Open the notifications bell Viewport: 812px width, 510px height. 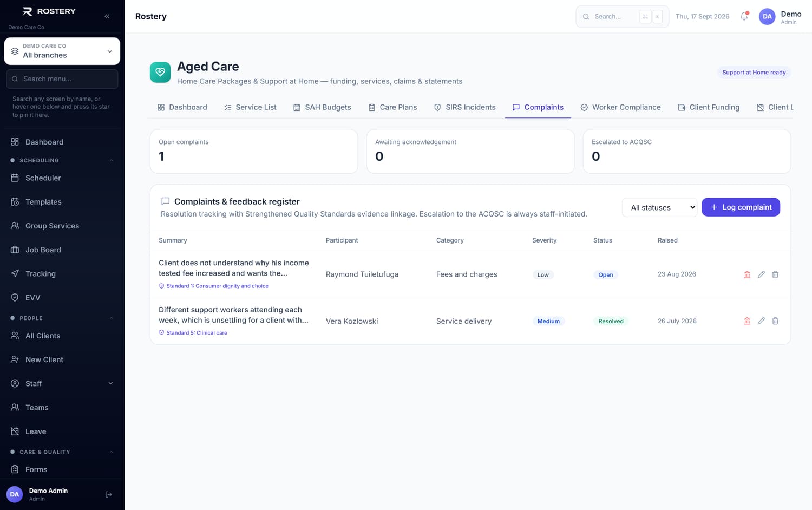click(744, 16)
